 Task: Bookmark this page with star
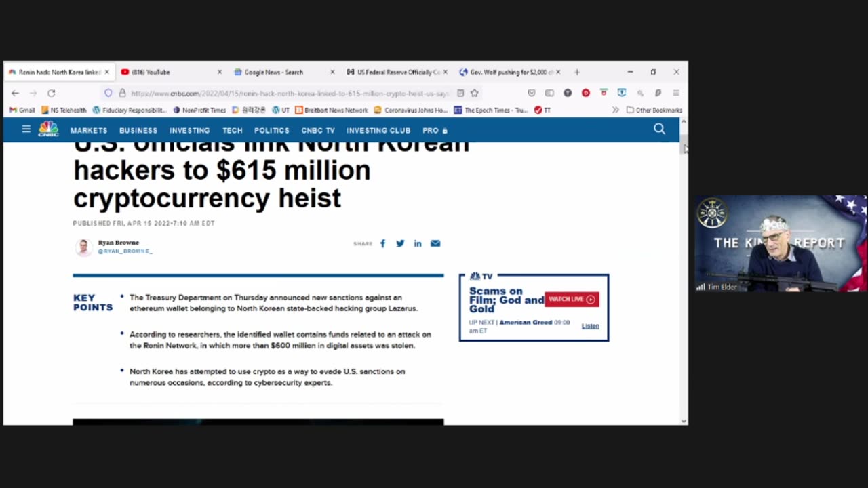[475, 93]
